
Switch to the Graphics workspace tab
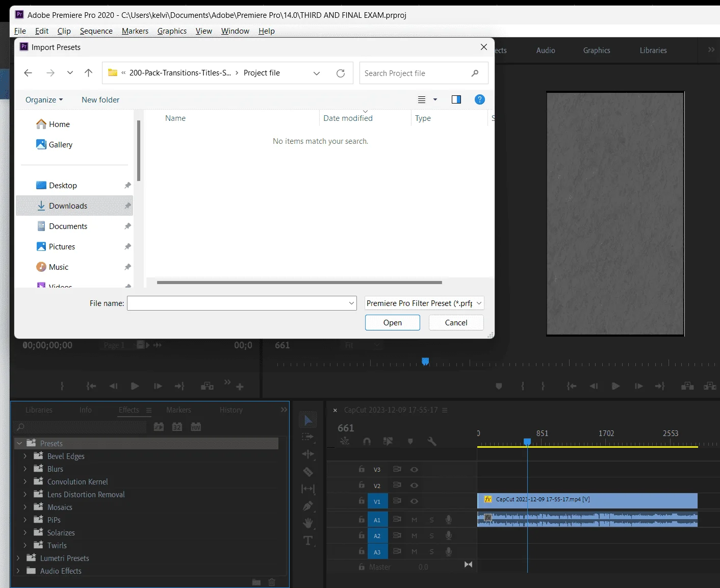point(597,50)
